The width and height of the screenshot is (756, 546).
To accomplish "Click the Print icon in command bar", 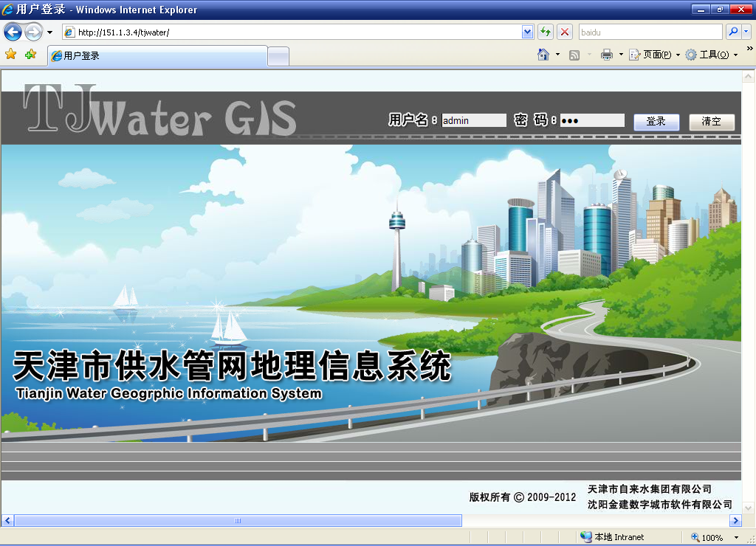I will (x=607, y=55).
